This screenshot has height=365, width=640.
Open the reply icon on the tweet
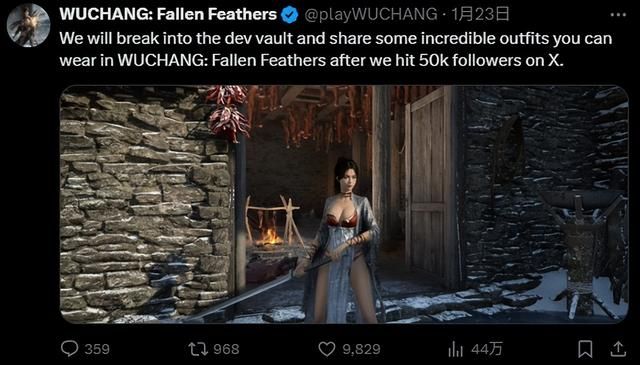tap(69, 349)
